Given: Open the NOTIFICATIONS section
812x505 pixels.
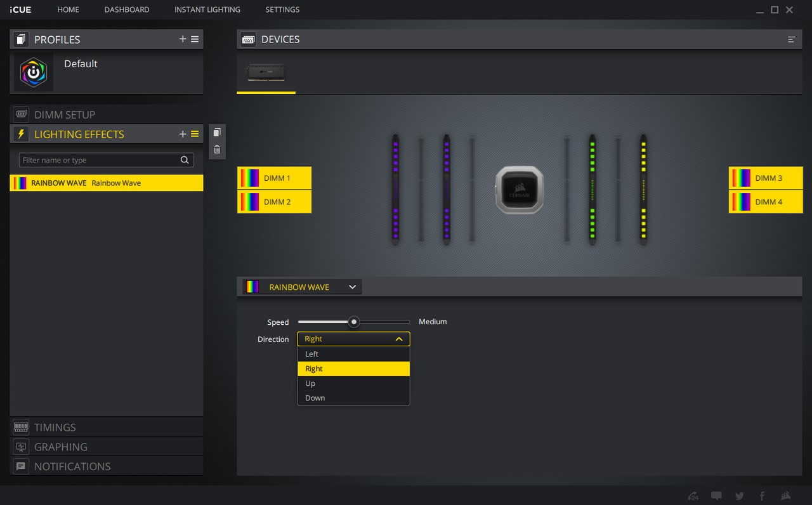Looking at the screenshot, I should pyautogui.click(x=107, y=466).
